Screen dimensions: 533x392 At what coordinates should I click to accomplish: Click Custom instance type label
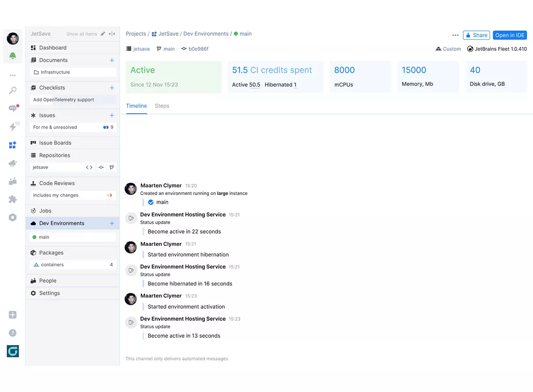coord(448,49)
